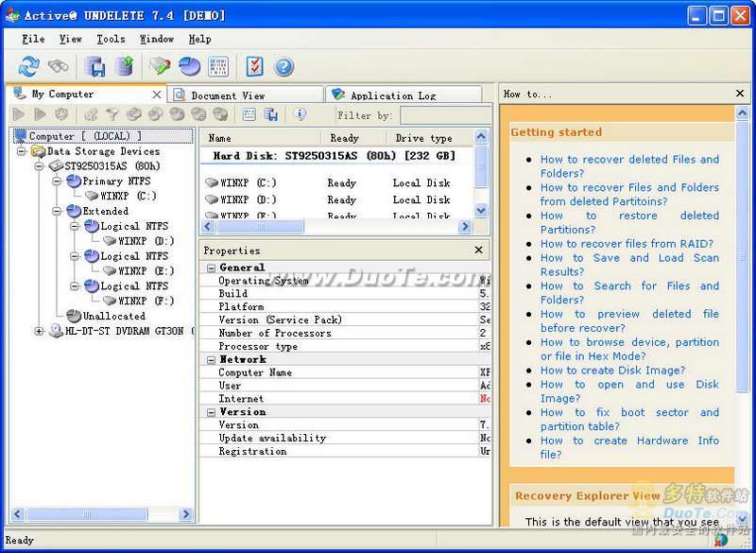This screenshot has width=756, height=553.
Task: Open the View menu
Action: coord(70,39)
